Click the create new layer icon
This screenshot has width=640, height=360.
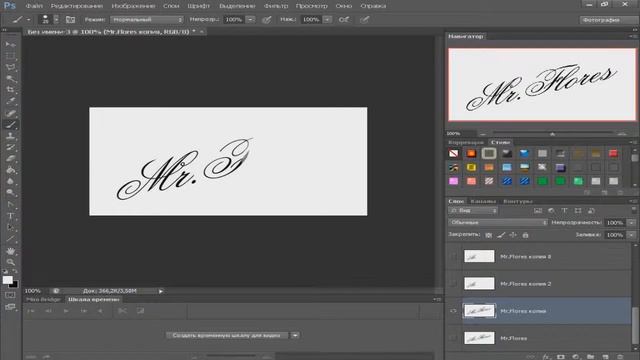click(605, 357)
